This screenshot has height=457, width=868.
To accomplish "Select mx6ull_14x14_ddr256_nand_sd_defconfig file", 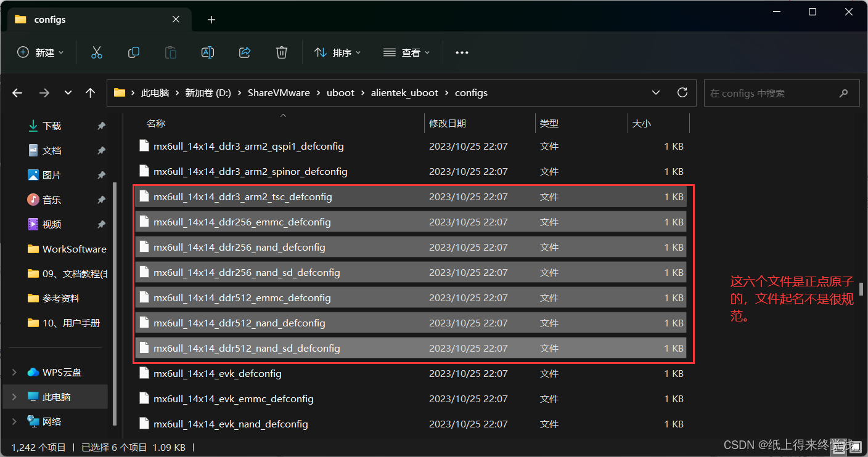I will coord(411,272).
